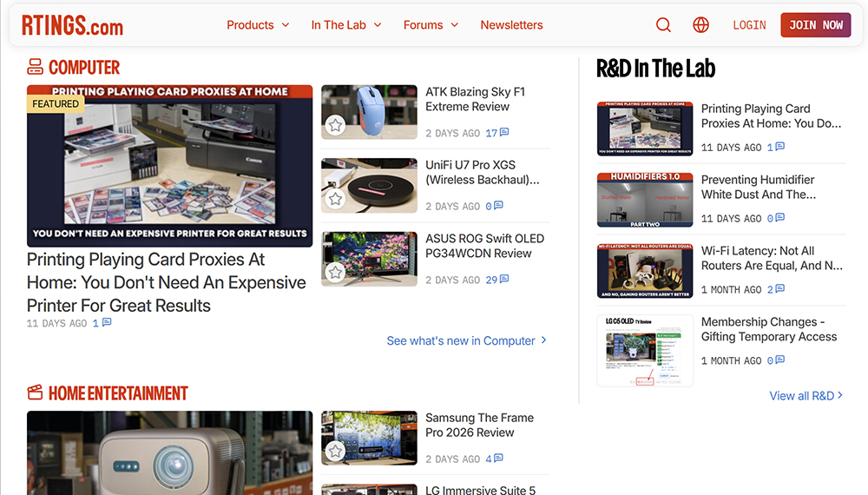The width and height of the screenshot is (868, 495).
Task: Open comments icon for ASUS ROG Swift review
Action: [x=504, y=279]
